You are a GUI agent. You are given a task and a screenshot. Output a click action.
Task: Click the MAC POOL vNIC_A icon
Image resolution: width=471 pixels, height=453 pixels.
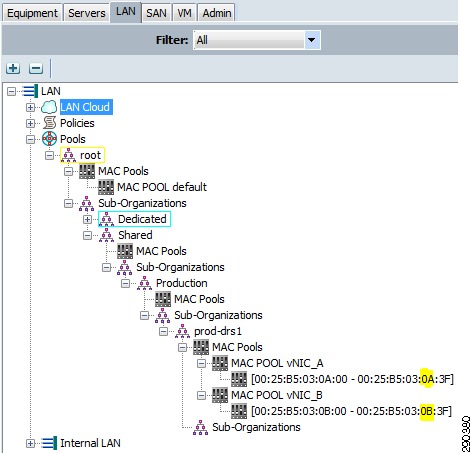coord(220,363)
